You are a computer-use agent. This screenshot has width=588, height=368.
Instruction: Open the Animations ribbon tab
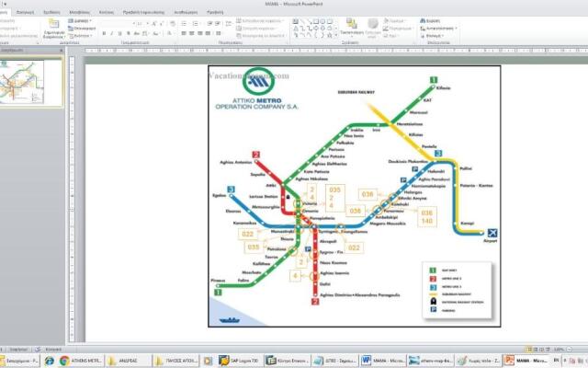coord(107,12)
